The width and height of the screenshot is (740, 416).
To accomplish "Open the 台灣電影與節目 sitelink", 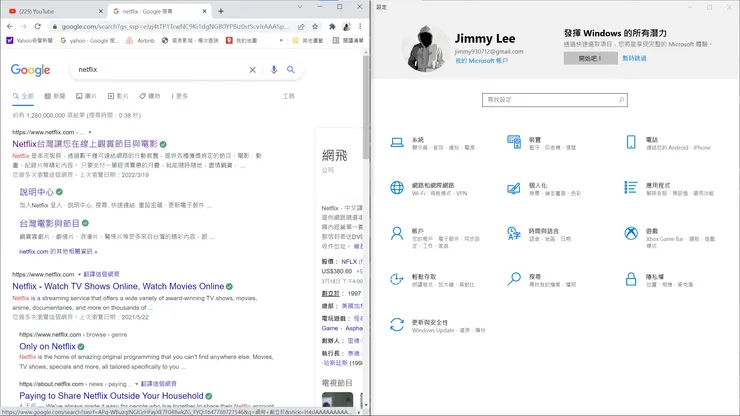I will click(50, 223).
